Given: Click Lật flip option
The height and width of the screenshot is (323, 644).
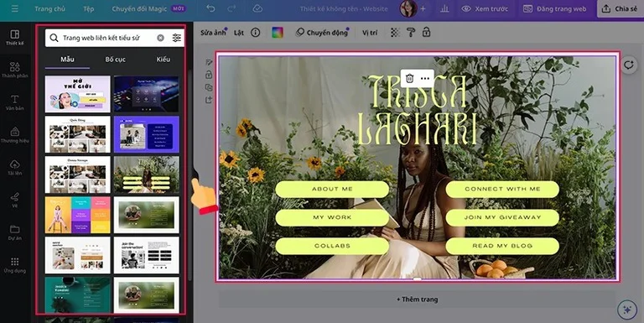Looking at the screenshot, I should tap(239, 33).
